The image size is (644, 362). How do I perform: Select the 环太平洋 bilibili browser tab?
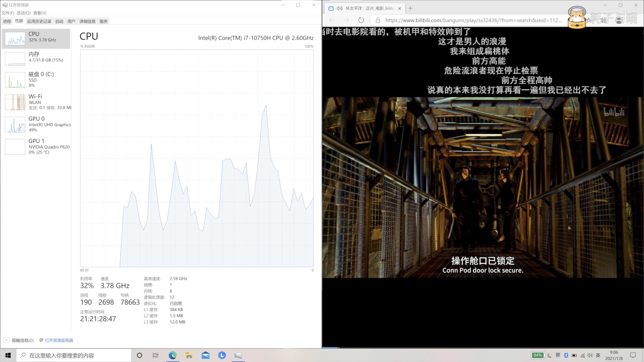click(x=365, y=8)
